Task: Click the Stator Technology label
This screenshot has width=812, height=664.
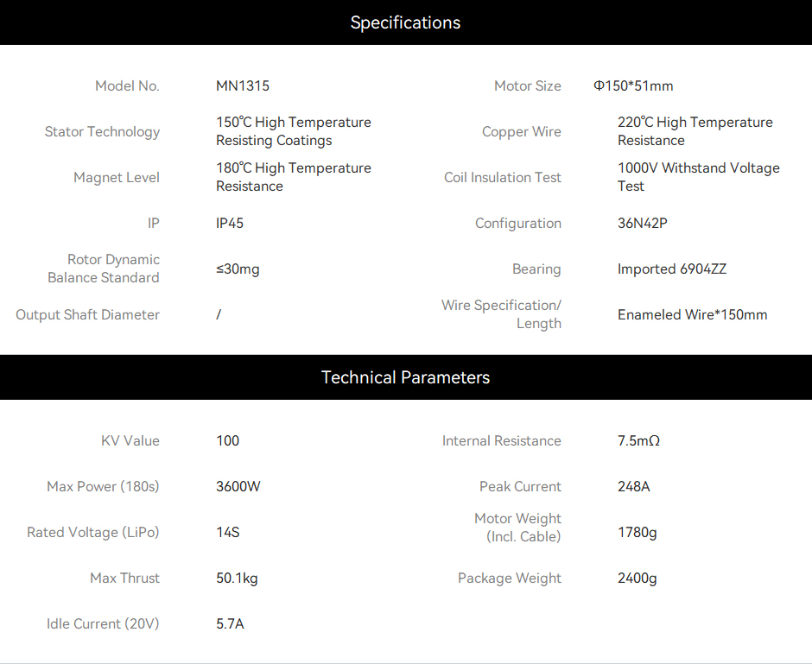Action: [102, 131]
